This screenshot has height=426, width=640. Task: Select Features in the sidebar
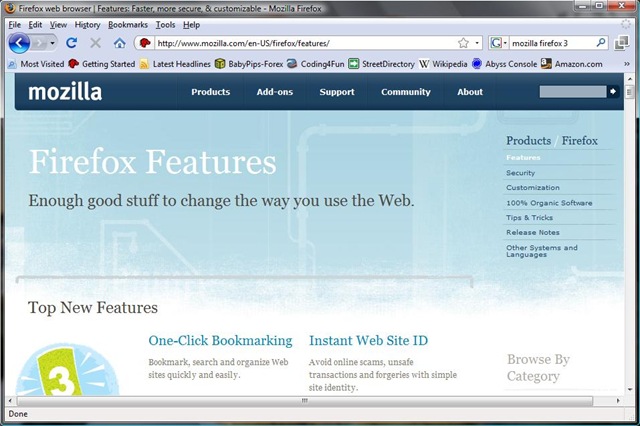point(523,158)
